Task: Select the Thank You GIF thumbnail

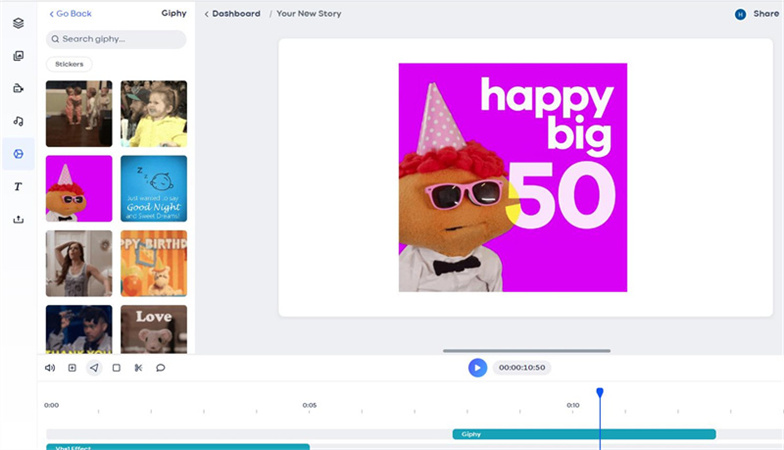Action: click(x=79, y=330)
